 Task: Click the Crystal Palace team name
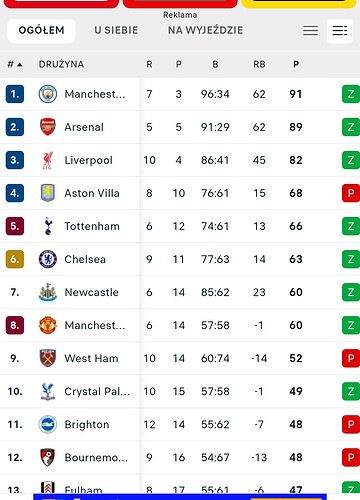click(97, 391)
